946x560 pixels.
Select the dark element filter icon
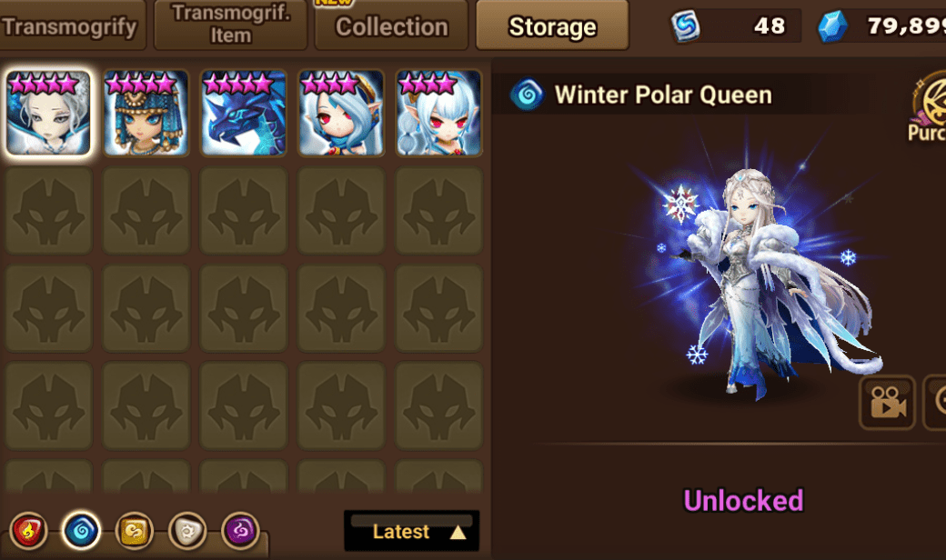pyautogui.click(x=240, y=531)
